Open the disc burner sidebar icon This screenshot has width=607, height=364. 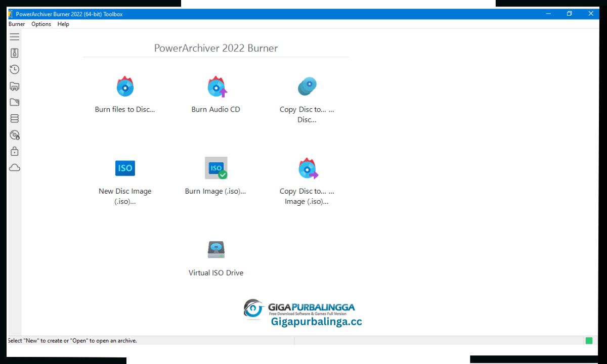(x=15, y=135)
